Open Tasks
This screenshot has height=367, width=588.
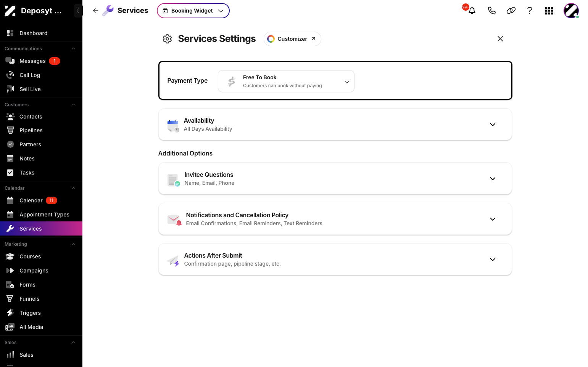[41, 173]
